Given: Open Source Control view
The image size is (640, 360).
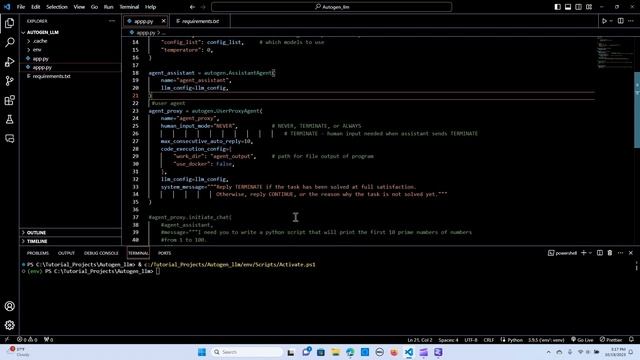Looking at the screenshot, I should tap(10, 81).
